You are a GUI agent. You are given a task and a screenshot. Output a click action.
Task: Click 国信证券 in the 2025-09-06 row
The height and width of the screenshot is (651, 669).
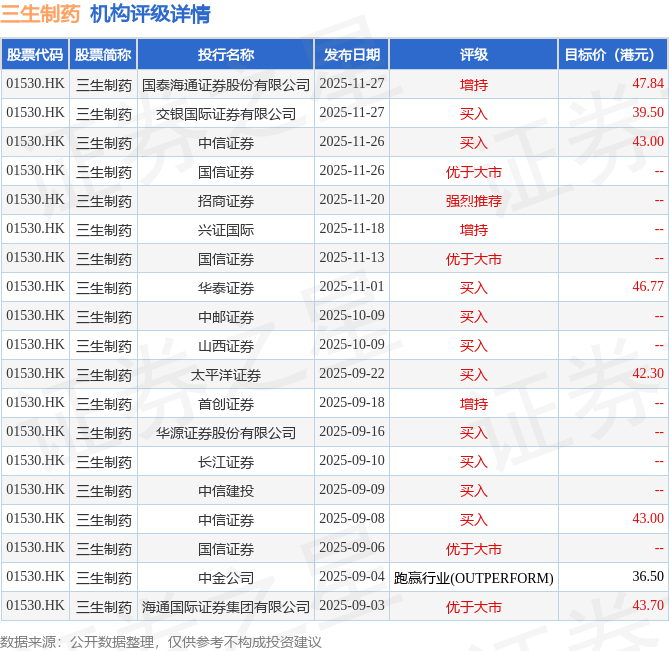tap(226, 549)
